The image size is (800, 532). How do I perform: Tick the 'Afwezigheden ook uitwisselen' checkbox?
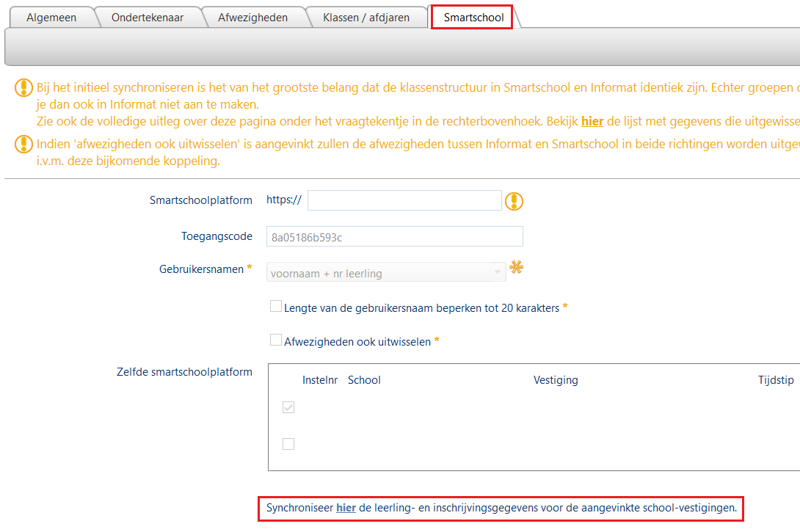pyautogui.click(x=275, y=340)
